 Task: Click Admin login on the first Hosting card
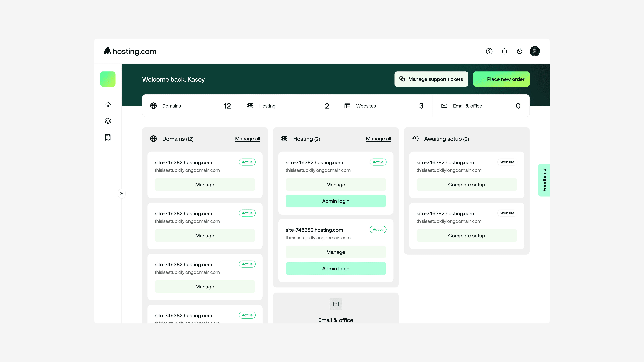(x=336, y=201)
